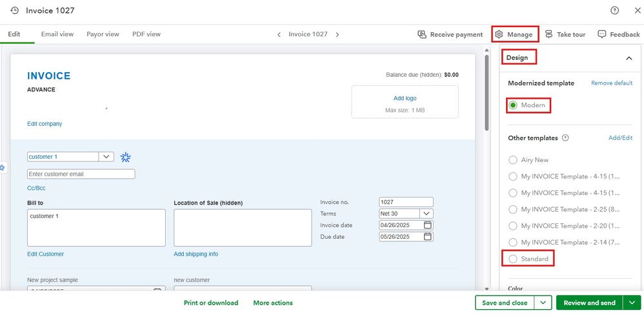Viewport: 644px width, 315px height.
Task: Click info icon next to Other templates
Action: click(x=565, y=138)
